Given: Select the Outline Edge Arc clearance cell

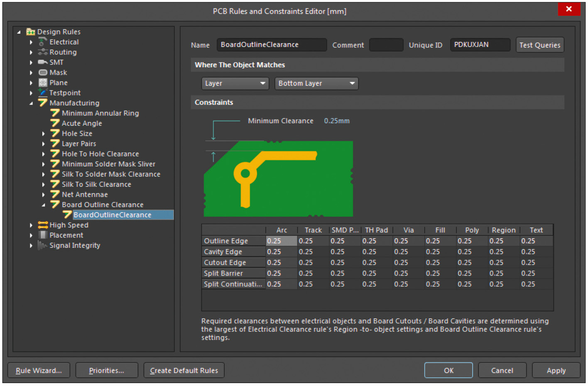Looking at the screenshot, I should coord(281,241).
